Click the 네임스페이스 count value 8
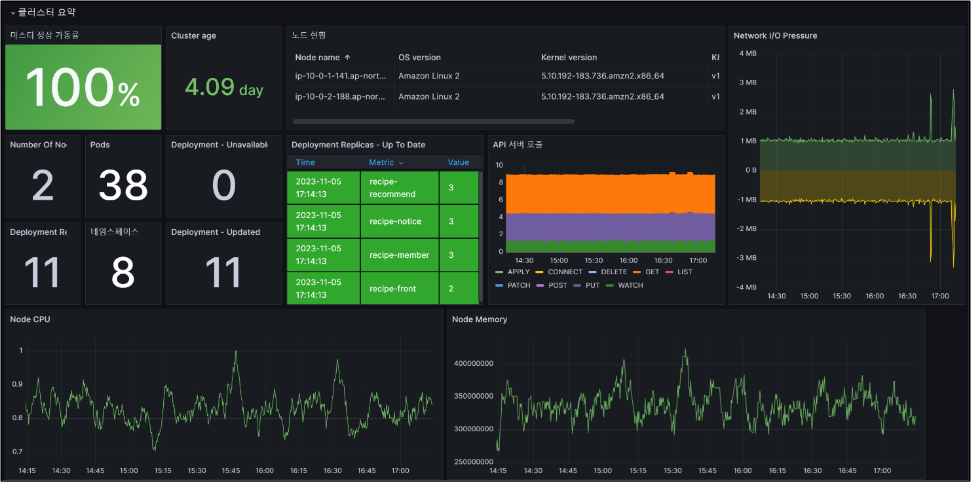This screenshot has width=971, height=482. click(123, 273)
